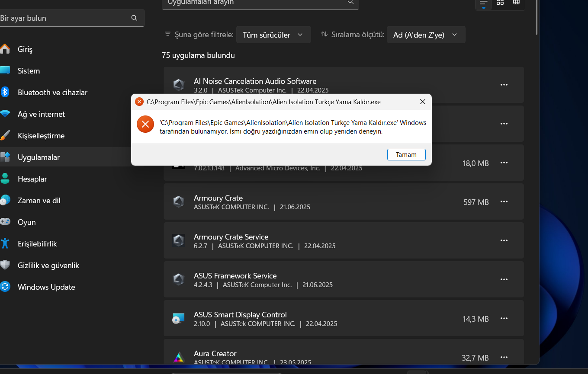Click the AI Noise Cancelation Audio Software app icon
The image size is (588, 374).
[x=179, y=85]
